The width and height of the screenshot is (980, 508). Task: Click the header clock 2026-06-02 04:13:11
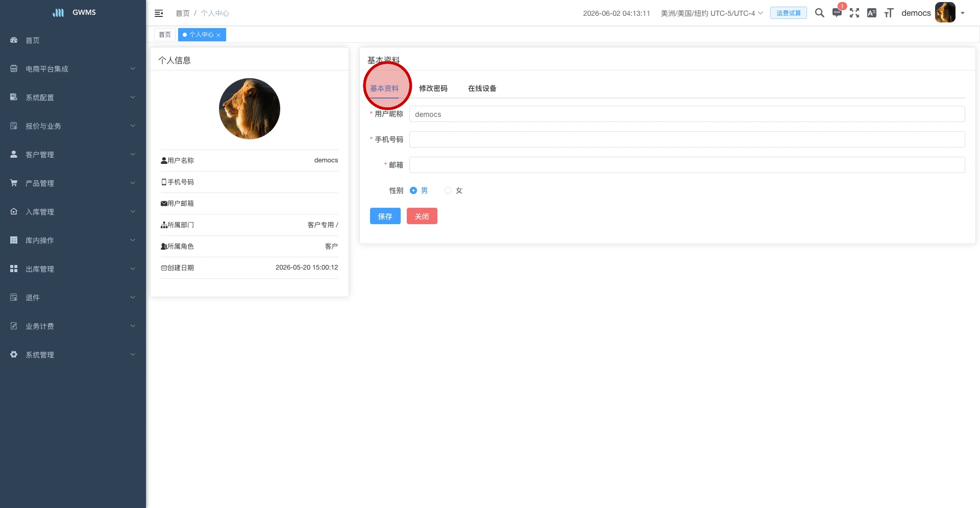click(x=616, y=13)
